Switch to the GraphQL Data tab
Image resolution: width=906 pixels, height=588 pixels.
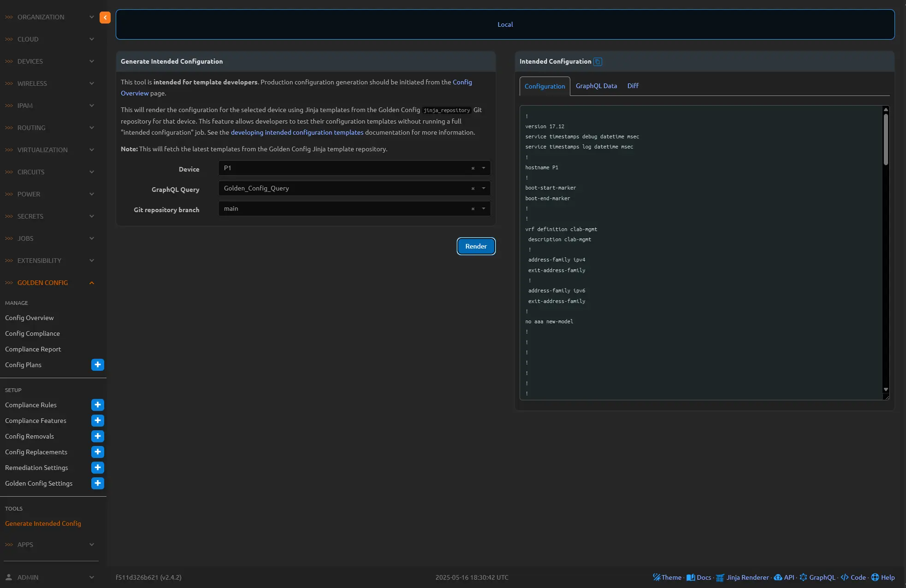(596, 86)
